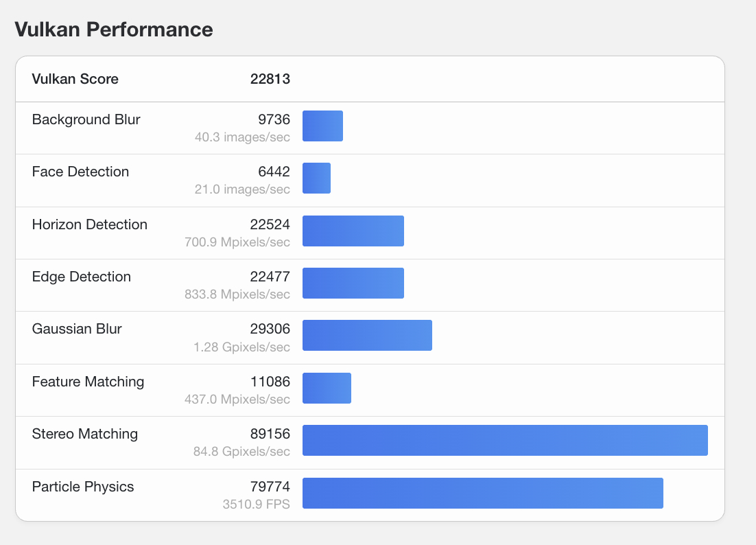
Task: Click the Face Detection label
Action: point(80,172)
